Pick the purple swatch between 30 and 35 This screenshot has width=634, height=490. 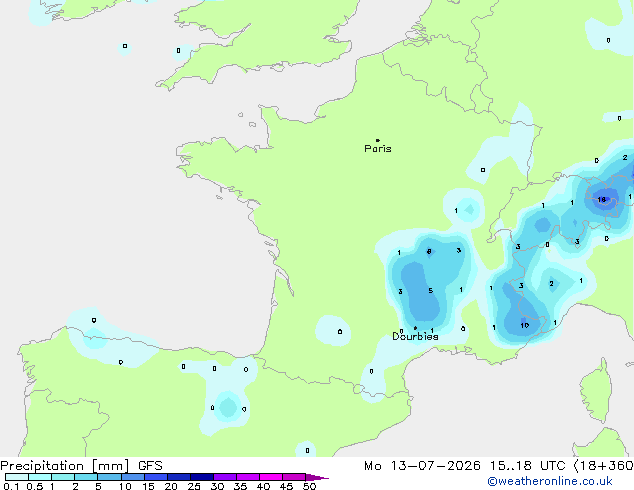[x=225, y=477]
